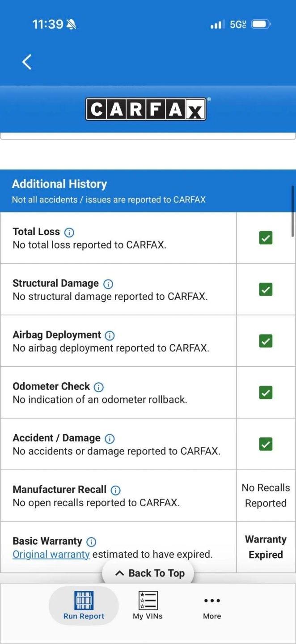Image resolution: width=296 pixels, height=644 pixels.
Task: Tap the CARFAX logo in header
Action: coord(146,109)
